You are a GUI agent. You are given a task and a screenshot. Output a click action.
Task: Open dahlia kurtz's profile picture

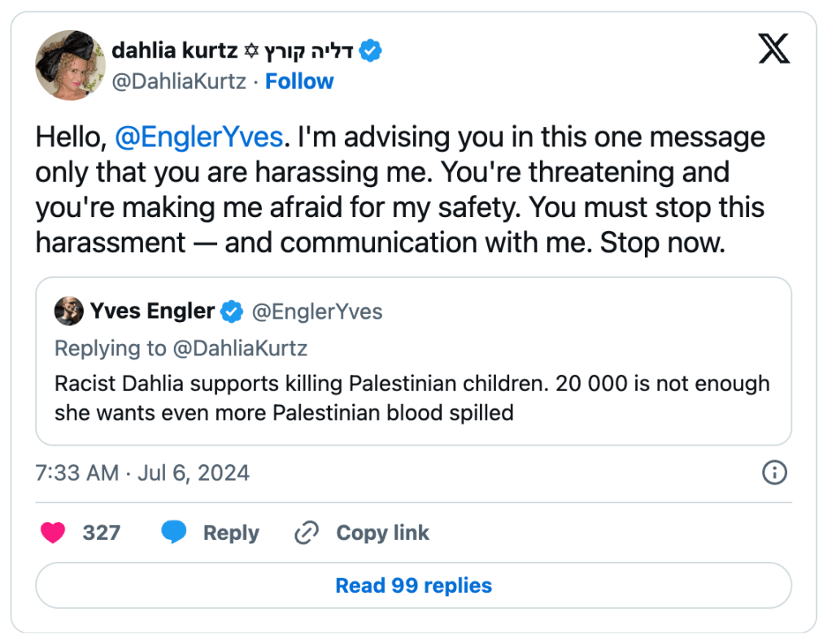click(x=70, y=66)
